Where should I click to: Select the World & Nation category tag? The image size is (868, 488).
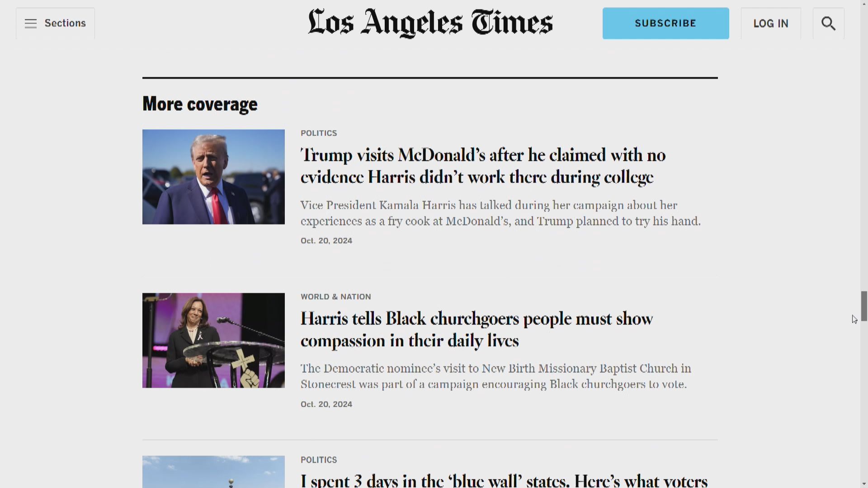click(336, 297)
